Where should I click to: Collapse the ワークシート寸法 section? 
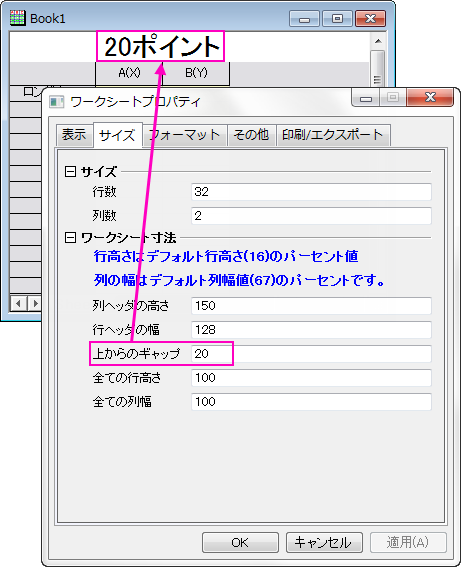pyautogui.click(x=70, y=238)
